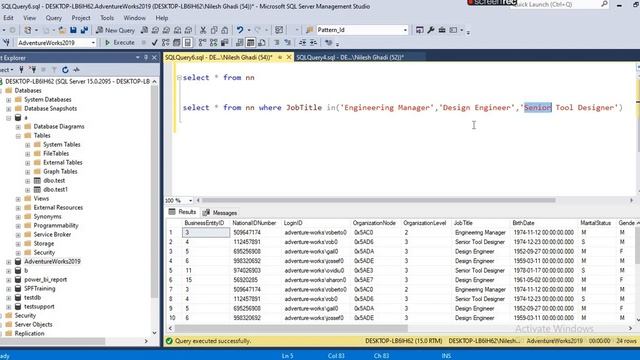Image resolution: width=640 pixels, height=360 pixels.
Task: Toggle Include Client Statistics icon
Action: tap(224, 42)
